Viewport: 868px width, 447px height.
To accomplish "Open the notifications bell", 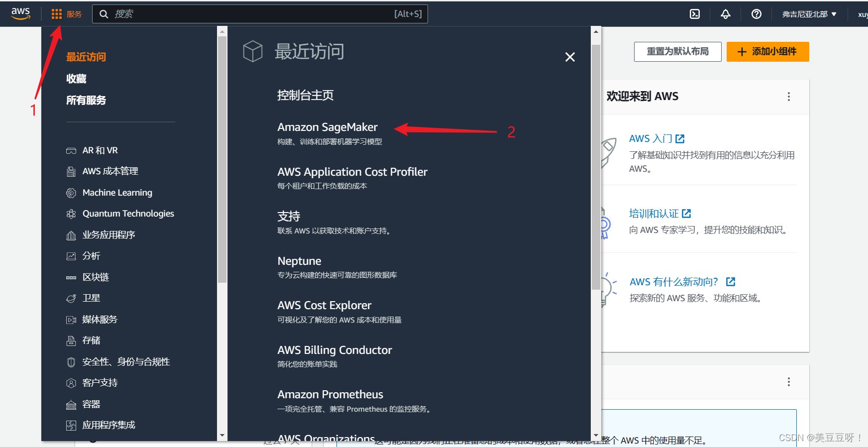I will pyautogui.click(x=726, y=14).
